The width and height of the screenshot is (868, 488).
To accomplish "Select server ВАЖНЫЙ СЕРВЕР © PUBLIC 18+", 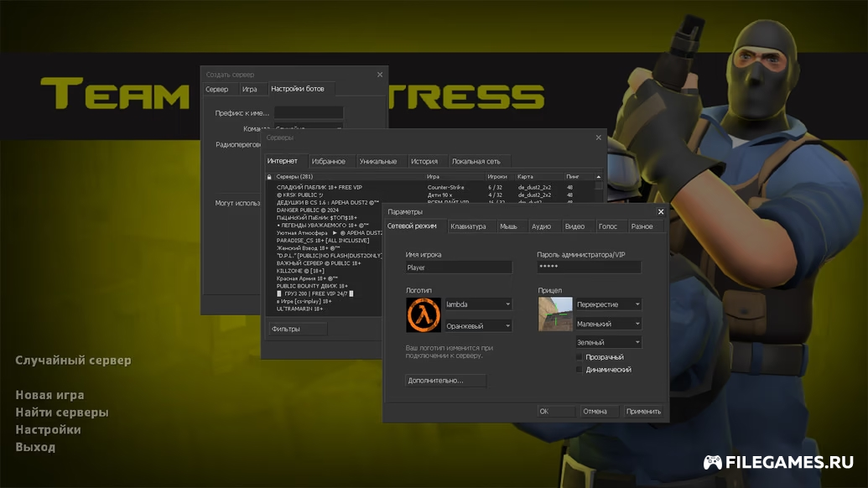I will (x=319, y=263).
